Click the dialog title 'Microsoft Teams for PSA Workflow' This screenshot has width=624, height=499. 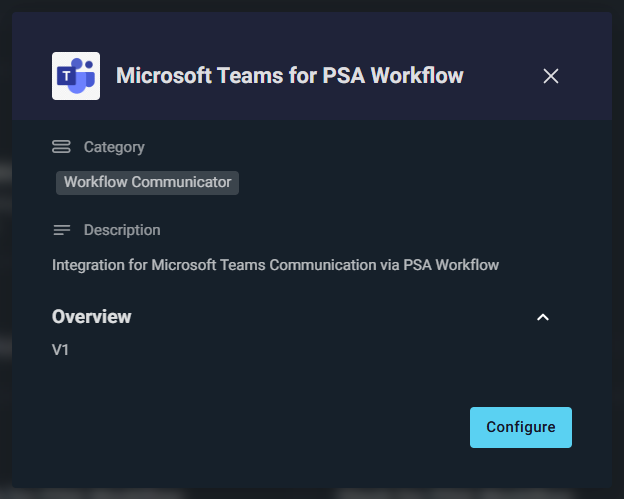[x=289, y=76]
